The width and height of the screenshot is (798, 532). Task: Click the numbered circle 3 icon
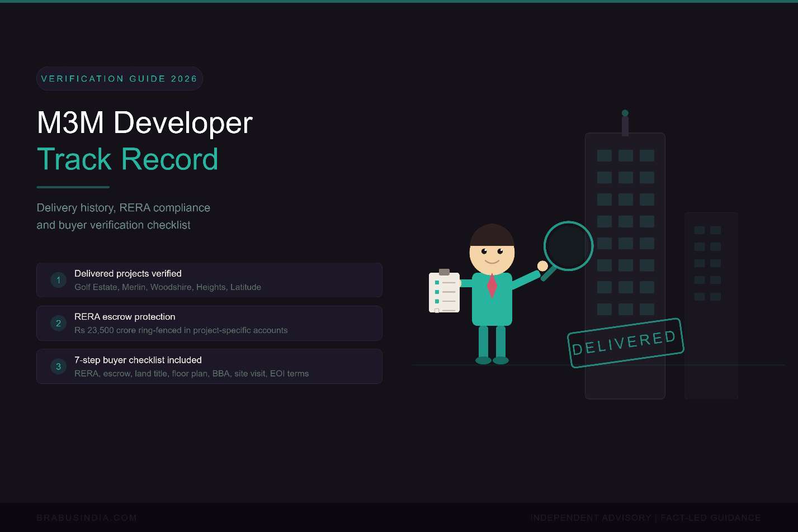[x=58, y=367]
